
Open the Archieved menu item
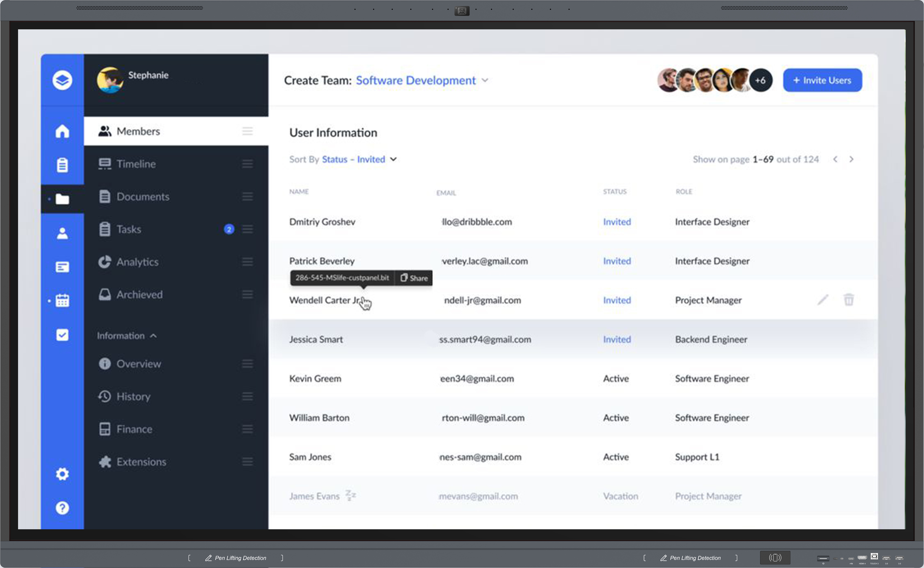[176, 295]
